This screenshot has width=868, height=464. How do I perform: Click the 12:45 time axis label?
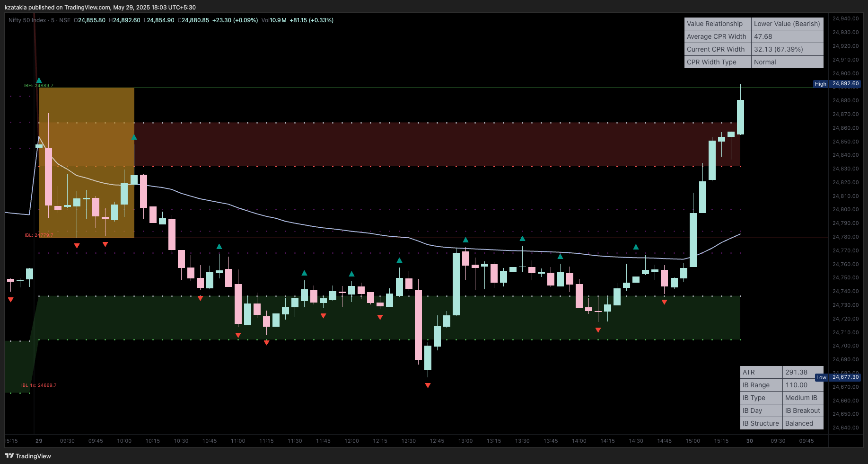(x=437, y=441)
